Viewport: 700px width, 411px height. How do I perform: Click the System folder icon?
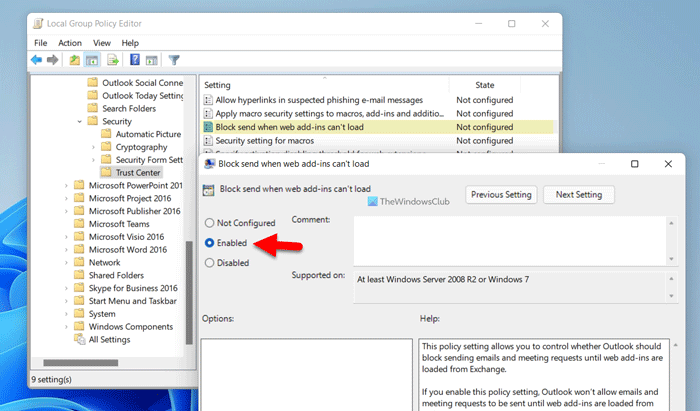(79, 313)
